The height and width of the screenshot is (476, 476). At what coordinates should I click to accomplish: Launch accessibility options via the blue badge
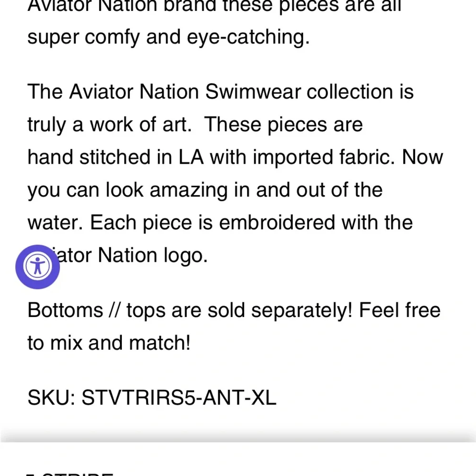click(38, 266)
